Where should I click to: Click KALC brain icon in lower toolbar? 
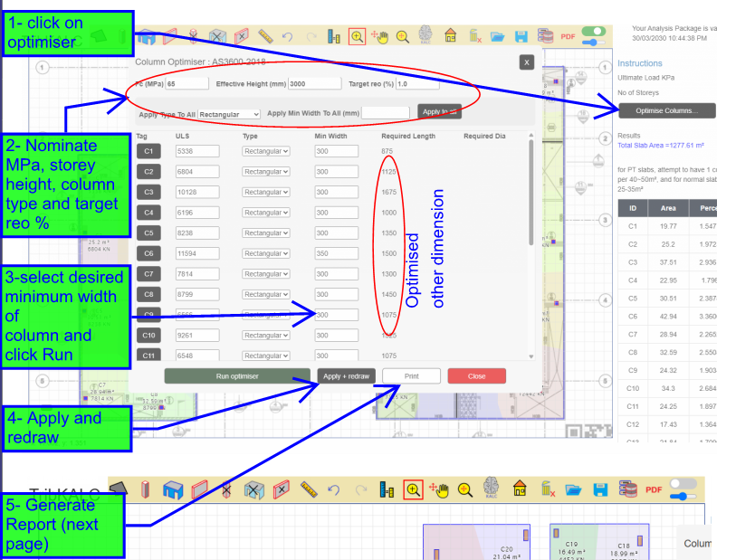491,488
